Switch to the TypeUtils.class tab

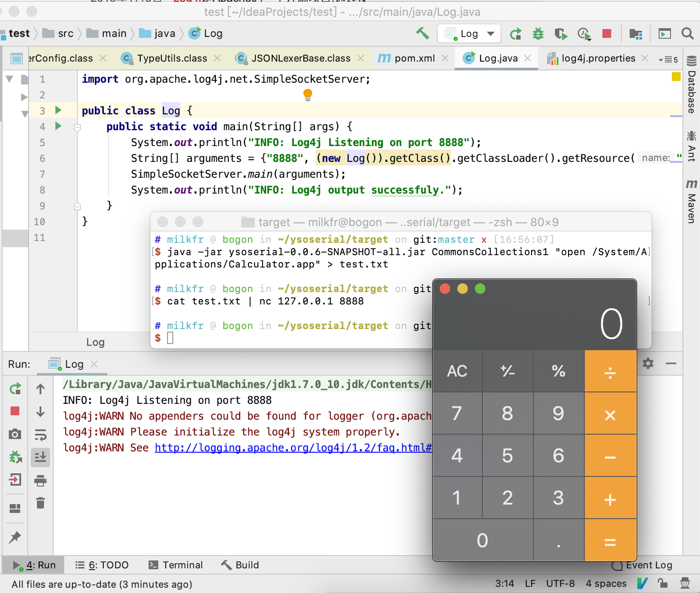(x=172, y=58)
